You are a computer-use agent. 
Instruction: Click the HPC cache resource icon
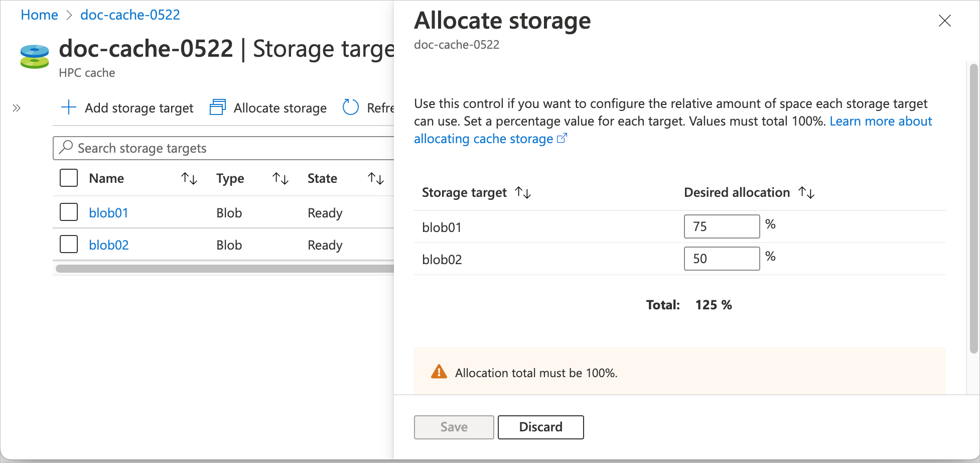click(x=34, y=56)
